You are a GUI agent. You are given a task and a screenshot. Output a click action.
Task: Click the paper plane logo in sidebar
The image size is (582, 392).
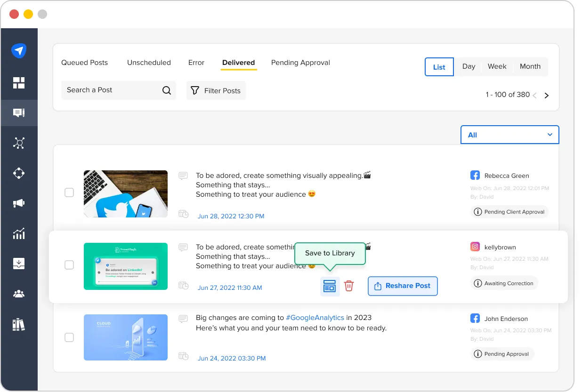tap(19, 51)
